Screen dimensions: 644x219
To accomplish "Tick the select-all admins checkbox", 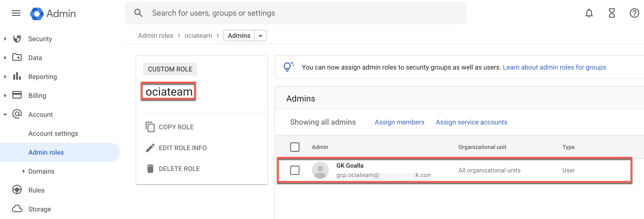I will pyautogui.click(x=295, y=147).
